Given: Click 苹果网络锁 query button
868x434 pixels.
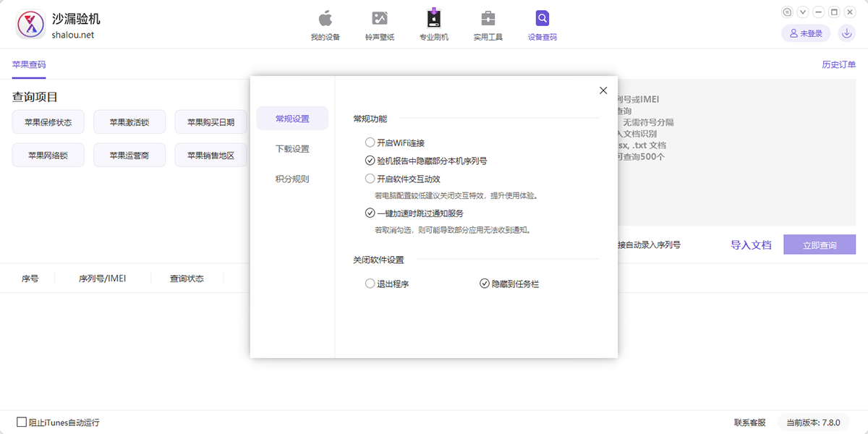Looking at the screenshot, I should [48, 155].
